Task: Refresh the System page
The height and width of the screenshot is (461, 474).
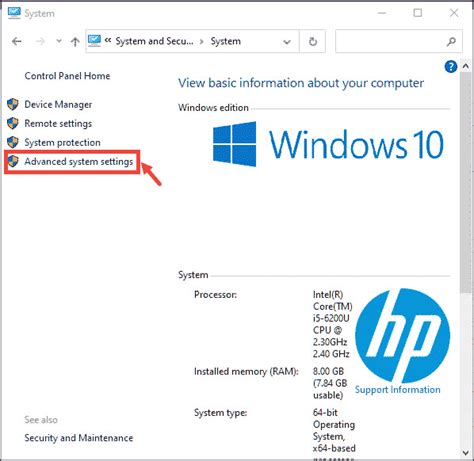Action: [313, 42]
